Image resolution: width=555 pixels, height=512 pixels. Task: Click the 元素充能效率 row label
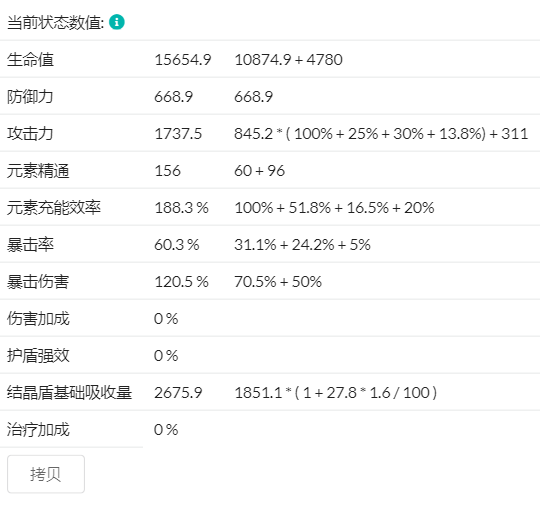[54, 208]
